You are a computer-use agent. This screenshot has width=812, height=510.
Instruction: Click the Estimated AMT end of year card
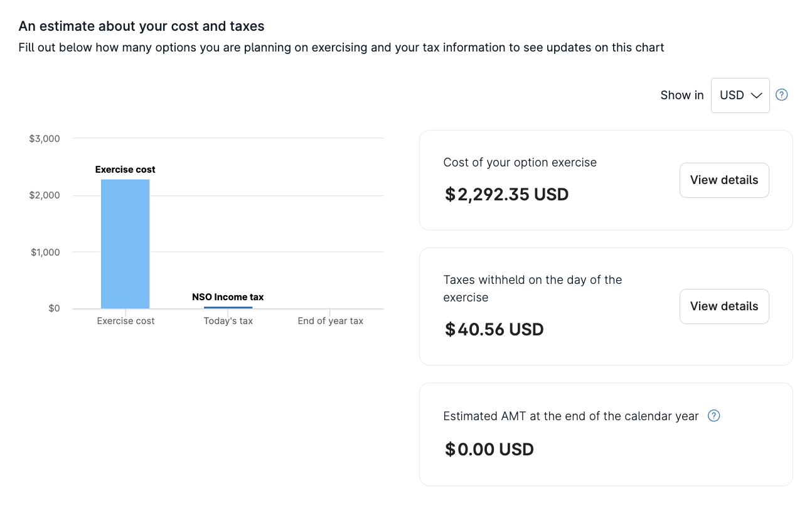pos(606,434)
